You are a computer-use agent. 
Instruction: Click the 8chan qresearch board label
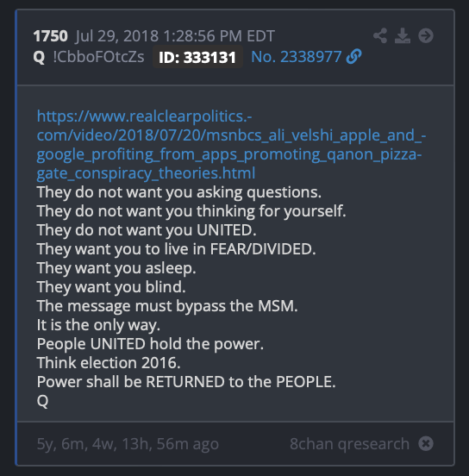click(x=349, y=444)
